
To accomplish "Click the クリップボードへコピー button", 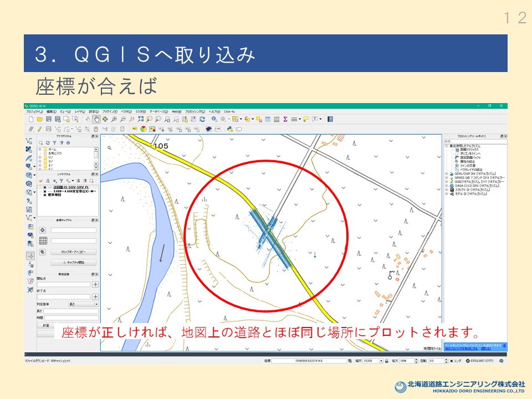I will coord(73,252).
